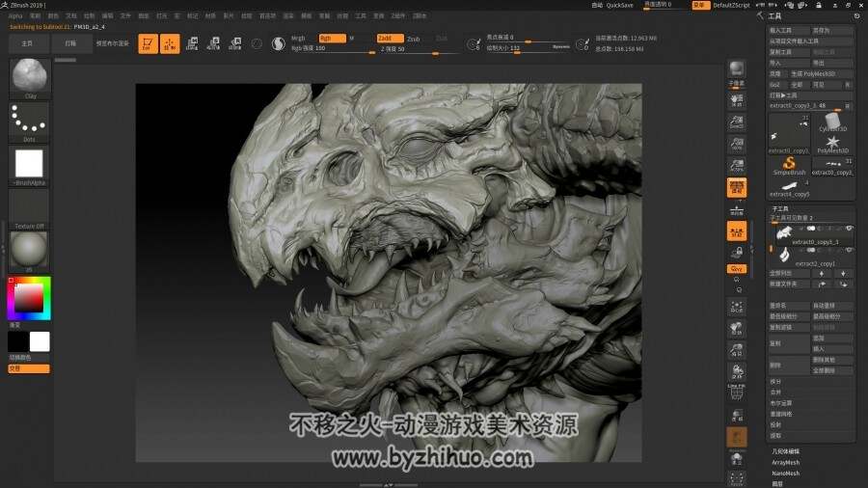868x488 pixels.
Task: Toggle Perspective (Persp) view button
Action: [737, 187]
